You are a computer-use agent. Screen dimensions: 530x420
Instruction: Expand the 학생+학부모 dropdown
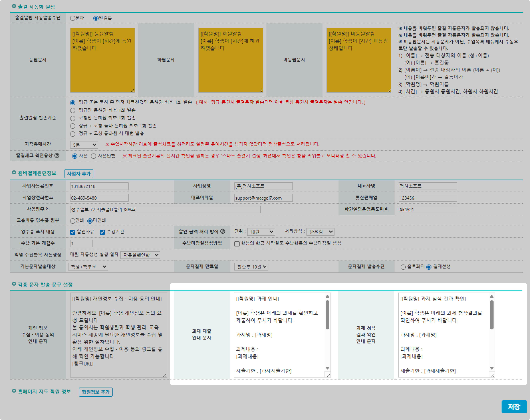88,267
